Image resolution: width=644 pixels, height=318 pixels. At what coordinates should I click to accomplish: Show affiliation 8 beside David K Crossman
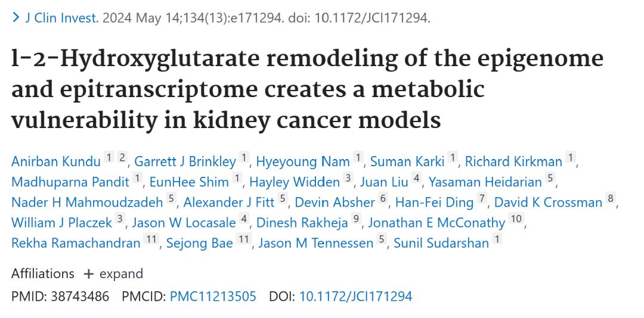click(611, 198)
